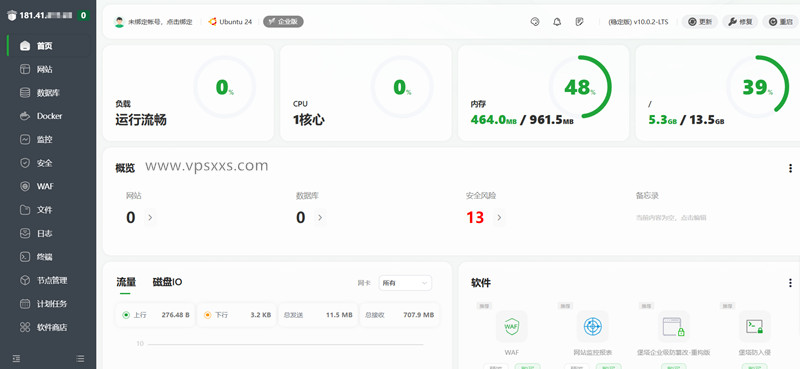Open the 首页 home sidebar item

click(x=48, y=46)
